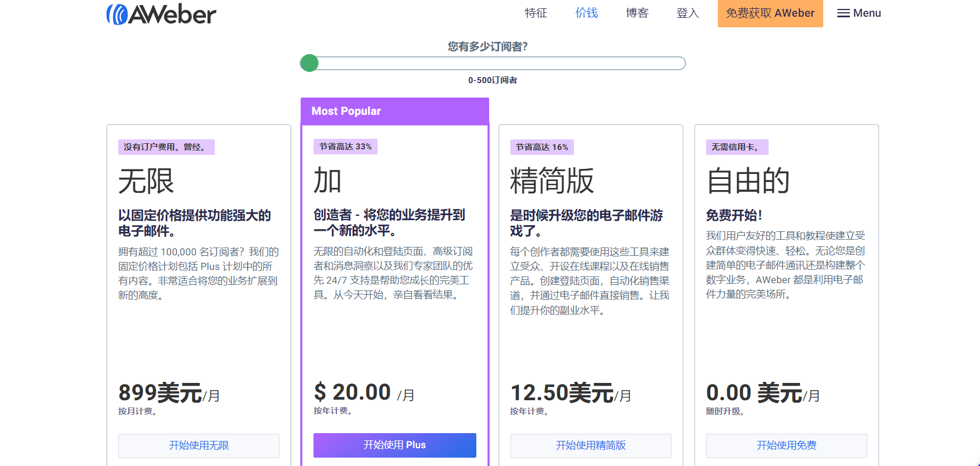Click 免费获取 AWeber button
The height and width of the screenshot is (466, 980).
(x=770, y=13)
